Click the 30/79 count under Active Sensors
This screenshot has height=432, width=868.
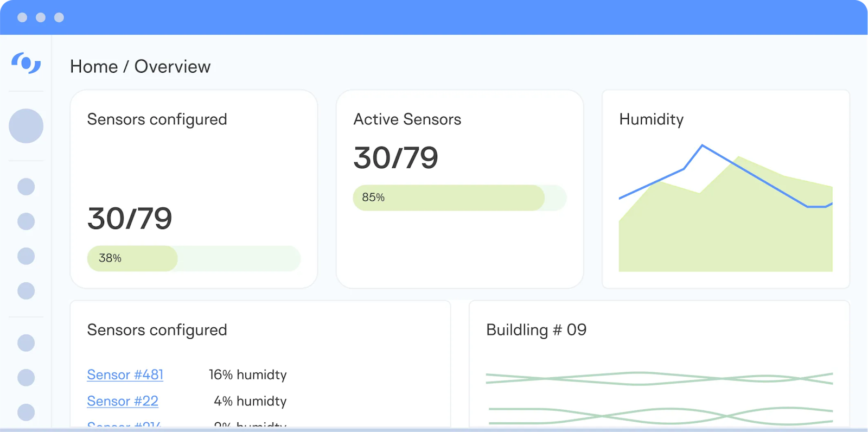pyautogui.click(x=395, y=158)
